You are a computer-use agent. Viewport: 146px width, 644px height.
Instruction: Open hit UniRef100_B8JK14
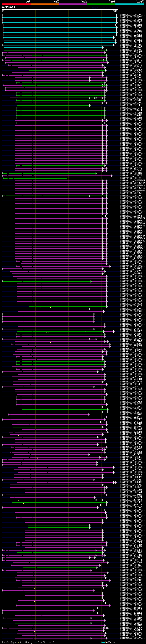131,447
